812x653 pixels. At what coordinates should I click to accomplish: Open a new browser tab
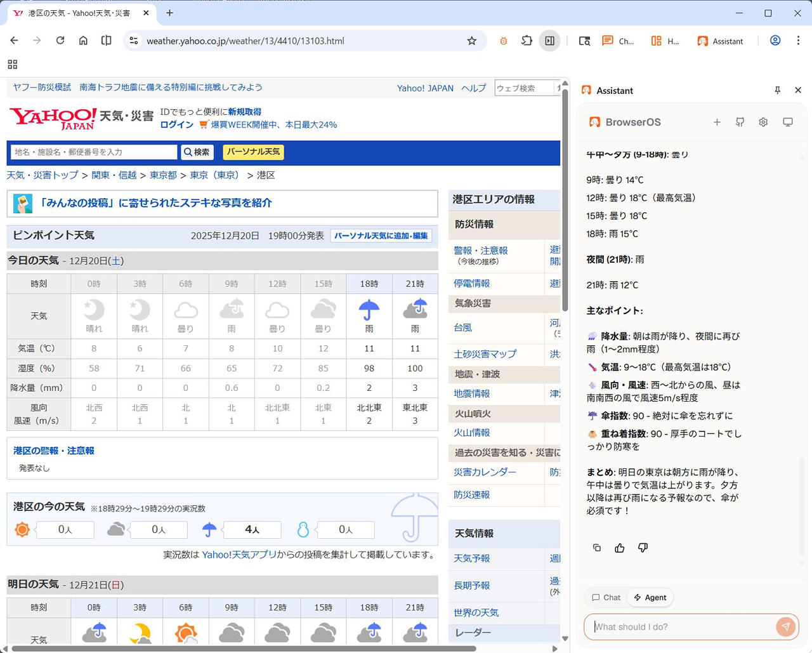coord(169,13)
